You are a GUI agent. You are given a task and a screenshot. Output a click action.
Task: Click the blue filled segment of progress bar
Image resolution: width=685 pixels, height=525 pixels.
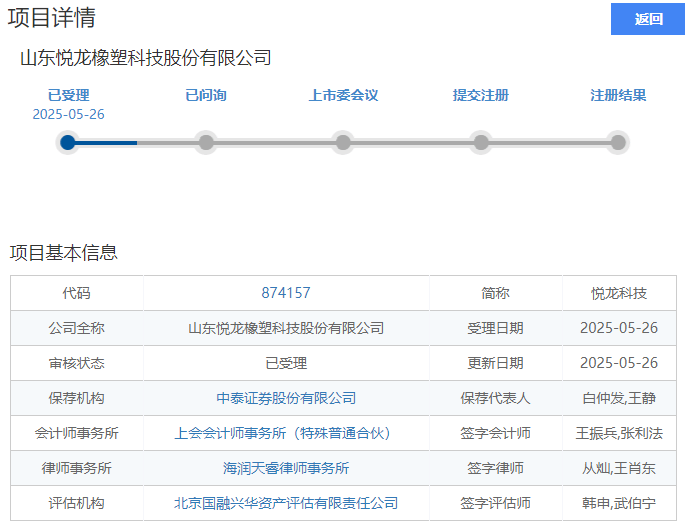(x=105, y=142)
